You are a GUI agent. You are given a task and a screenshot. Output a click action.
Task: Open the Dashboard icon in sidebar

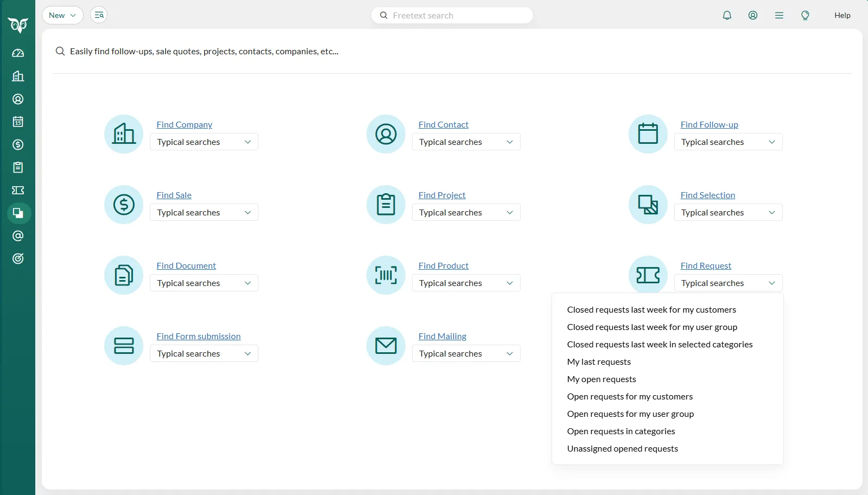click(18, 53)
